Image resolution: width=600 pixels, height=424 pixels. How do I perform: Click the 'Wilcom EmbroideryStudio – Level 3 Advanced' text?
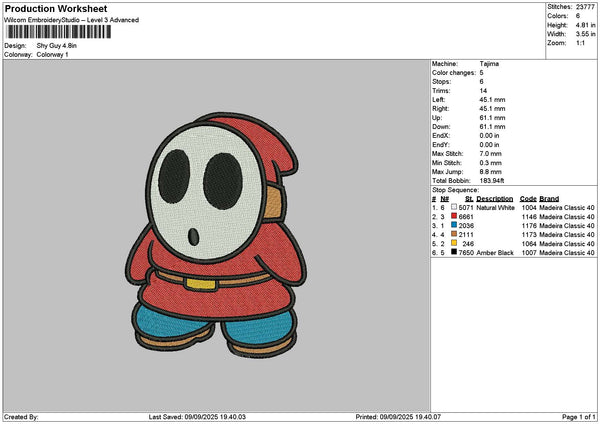(x=72, y=20)
